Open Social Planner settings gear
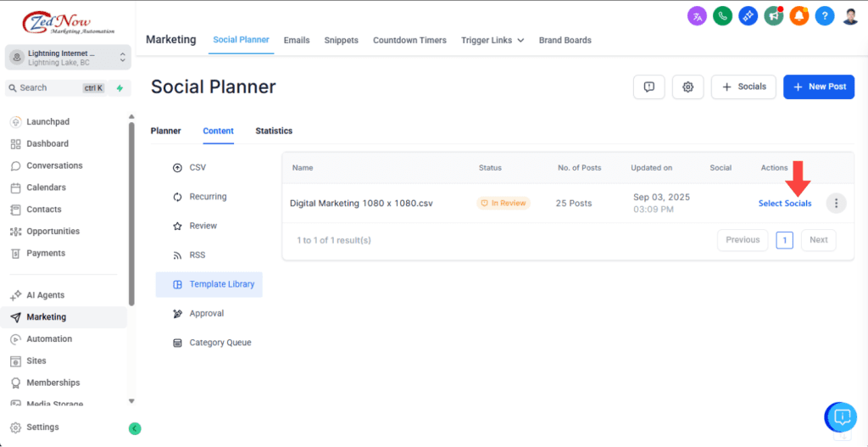The height and width of the screenshot is (447, 868). coord(687,87)
